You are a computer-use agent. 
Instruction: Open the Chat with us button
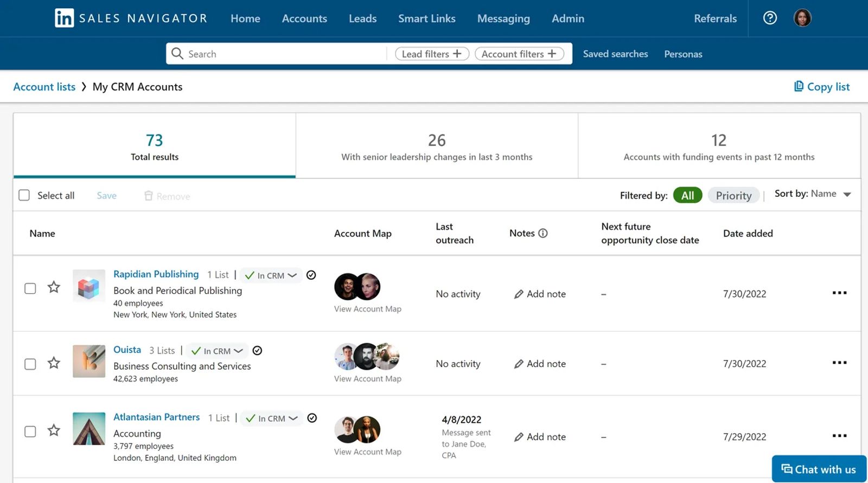click(819, 469)
